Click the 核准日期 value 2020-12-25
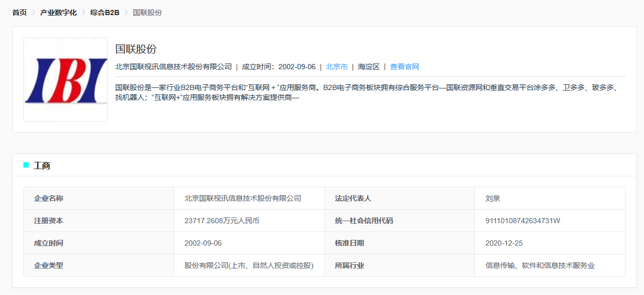The height and width of the screenshot is (295, 644). pyautogui.click(x=503, y=243)
